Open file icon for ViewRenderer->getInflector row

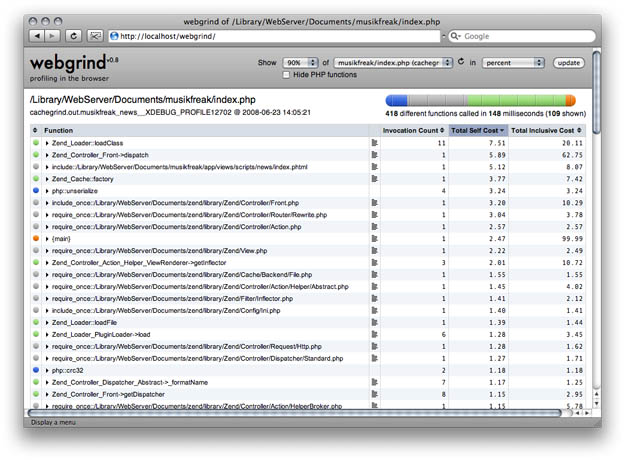[x=375, y=262]
